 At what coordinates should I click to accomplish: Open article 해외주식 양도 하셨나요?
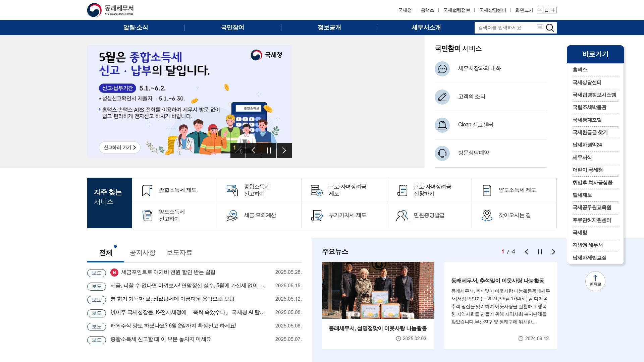click(173, 326)
